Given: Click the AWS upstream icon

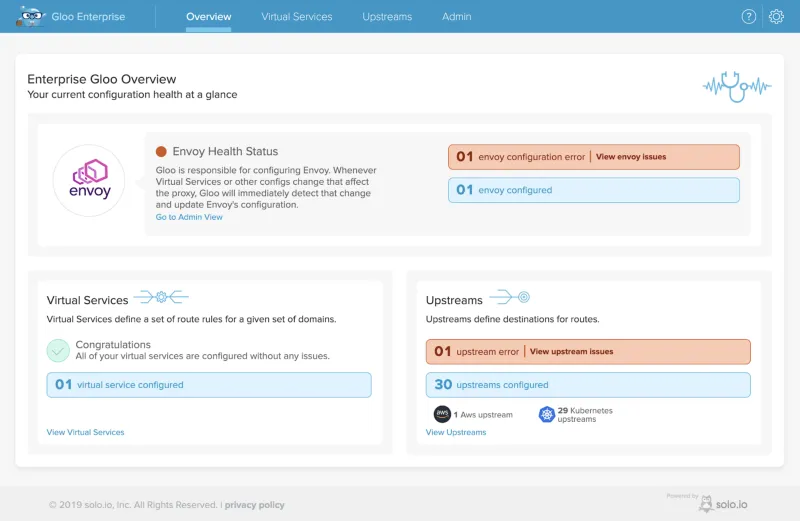Looking at the screenshot, I should pos(442,414).
